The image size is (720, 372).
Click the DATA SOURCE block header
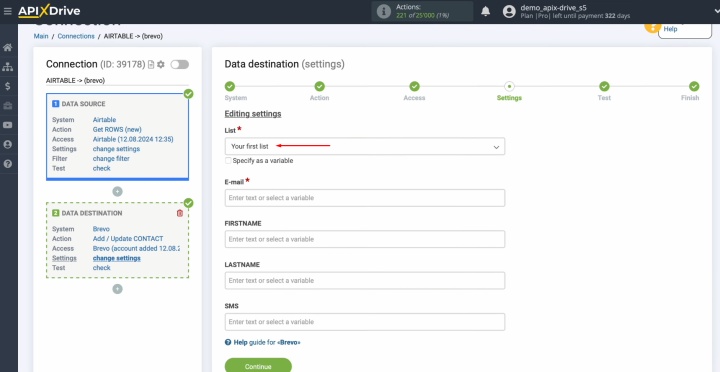tap(84, 104)
